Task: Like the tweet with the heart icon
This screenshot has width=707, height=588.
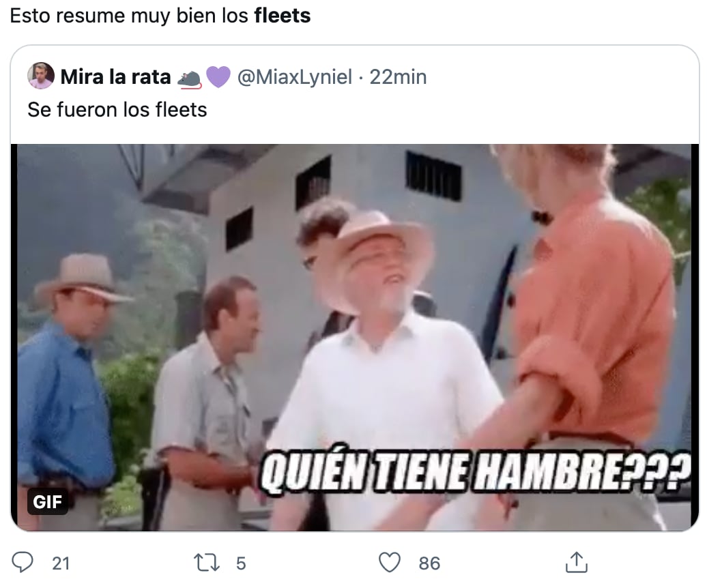Action: [389, 563]
